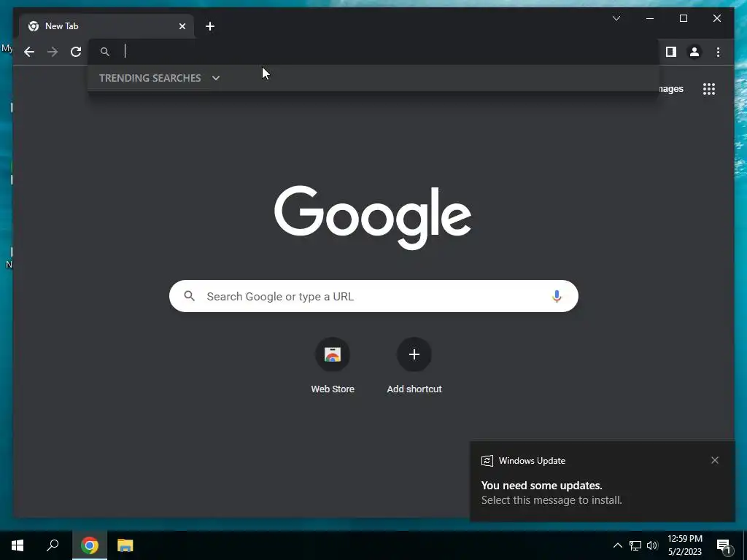
Task: Open Chrome side panel
Action: pos(671,52)
